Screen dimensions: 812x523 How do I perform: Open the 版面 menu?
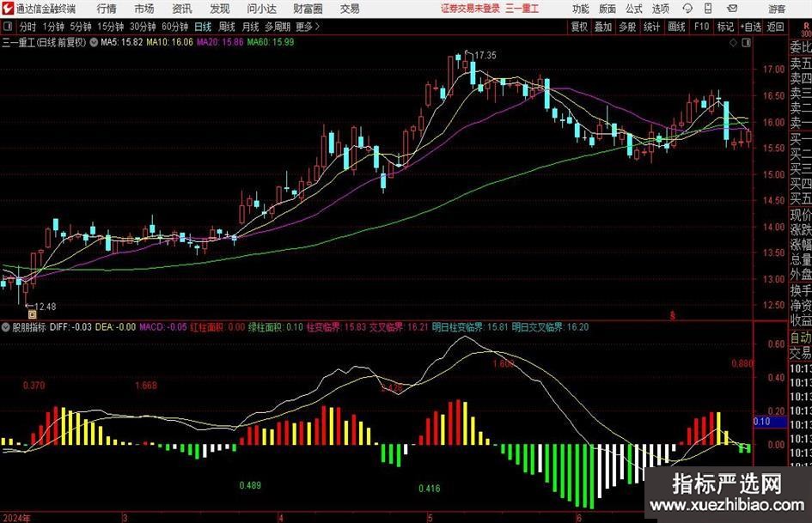point(607,9)
